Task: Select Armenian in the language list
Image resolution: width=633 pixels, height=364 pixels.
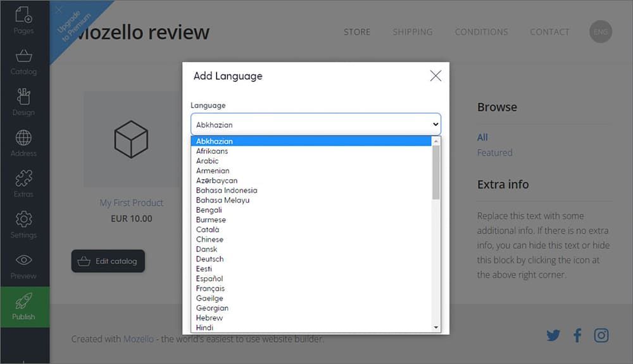Action: pyautogui.click(x=311, y=171)
